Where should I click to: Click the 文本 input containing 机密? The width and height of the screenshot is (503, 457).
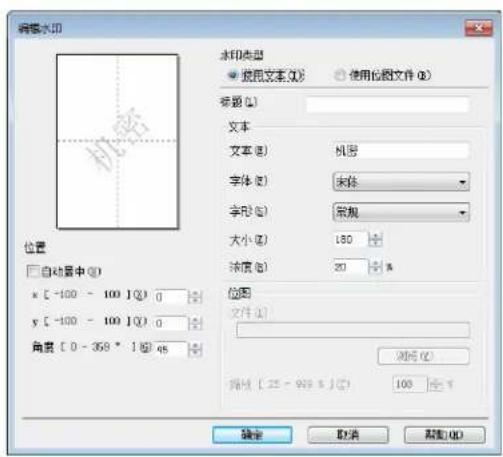click(401, 151)
